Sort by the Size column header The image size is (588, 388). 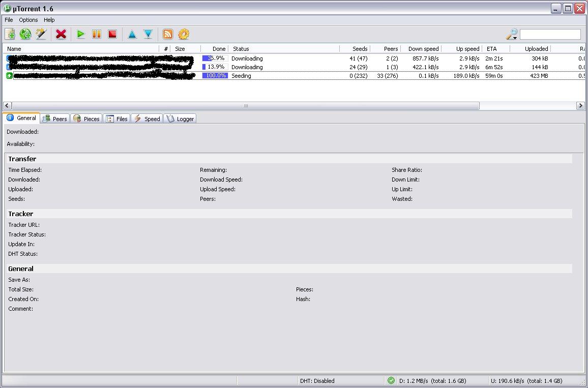[x=186, y=49]
